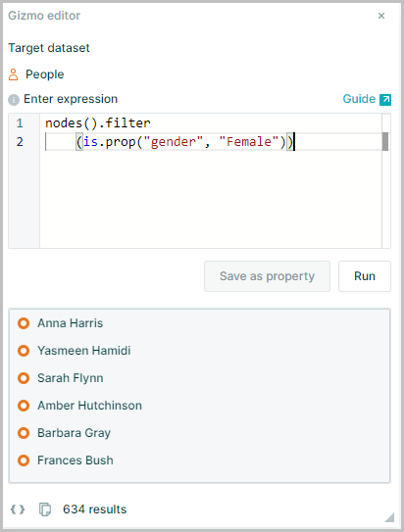Click the orange node icon for Anna Harris
Screen dimensions: 404x532
tap(24, 323)
